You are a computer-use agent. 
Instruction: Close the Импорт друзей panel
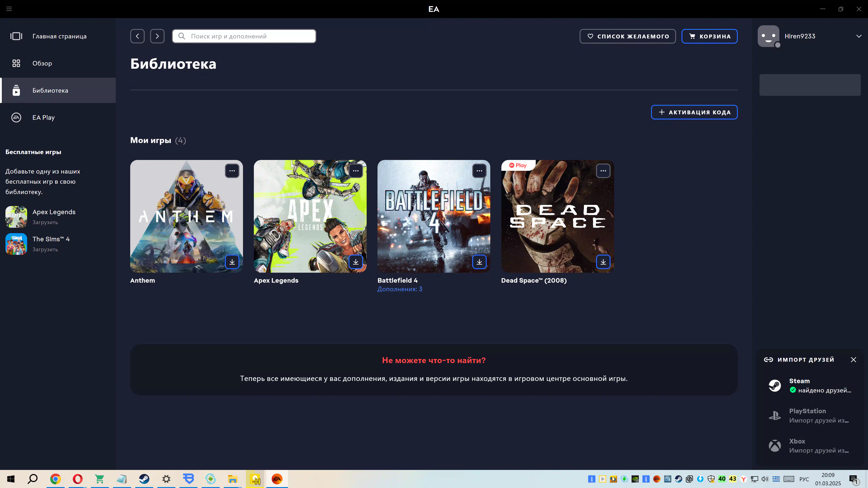pyautogui.click(x=853, y=360)
